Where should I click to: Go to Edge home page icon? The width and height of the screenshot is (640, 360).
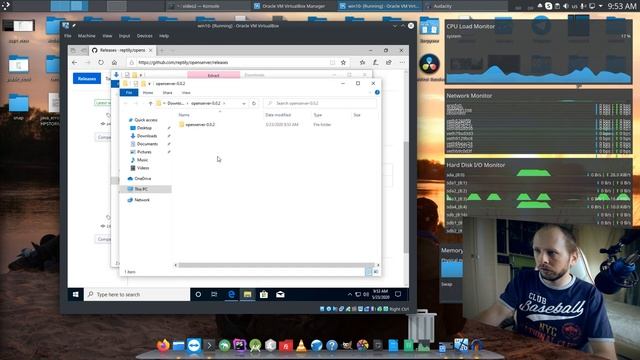click(x=114, y=62)
